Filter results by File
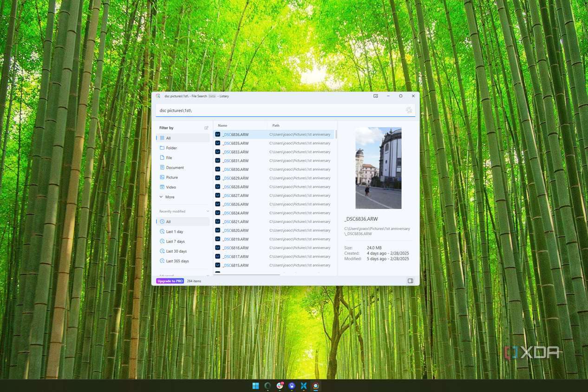Viewport: 588px width, 392px height. [183, 157]
